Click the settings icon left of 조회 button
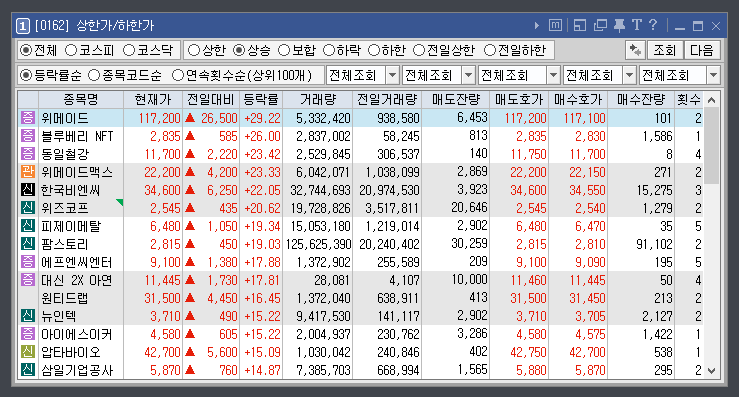 (x=635, y=50)
